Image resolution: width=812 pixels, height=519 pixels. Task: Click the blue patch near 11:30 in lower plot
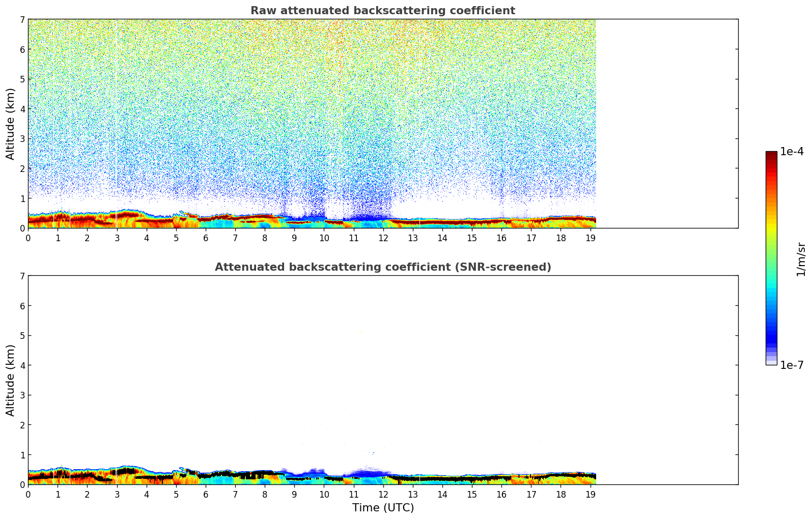point(368,474)
